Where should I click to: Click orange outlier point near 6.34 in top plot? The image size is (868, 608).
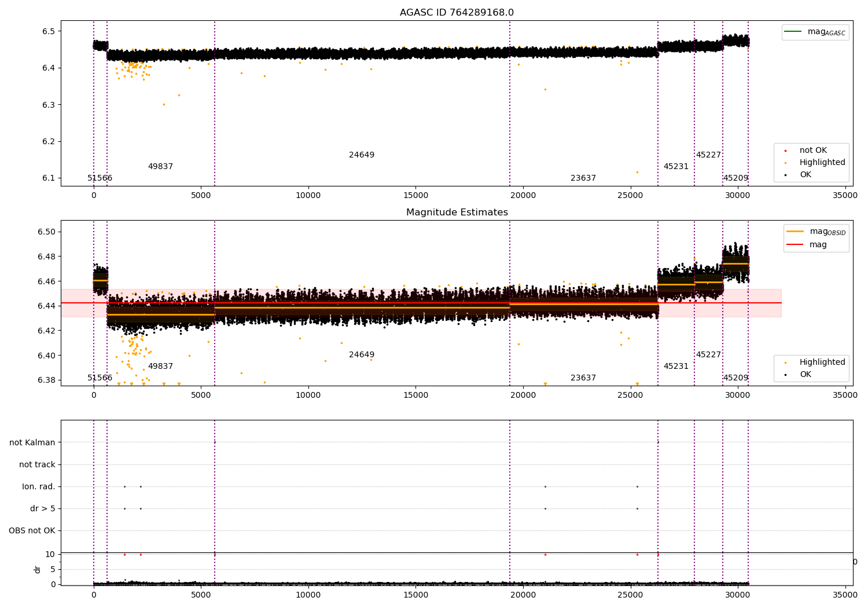coord(545,89)
